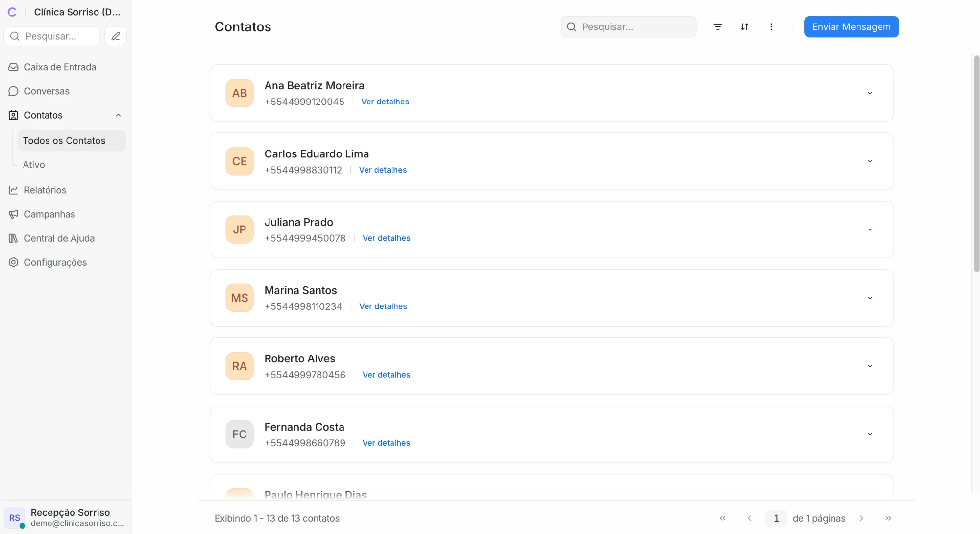The height and width of the screenshot is (534, 980).
Task: Expand Ana Beatriz Moreira contact card
Action: click(x=870, y=93)
